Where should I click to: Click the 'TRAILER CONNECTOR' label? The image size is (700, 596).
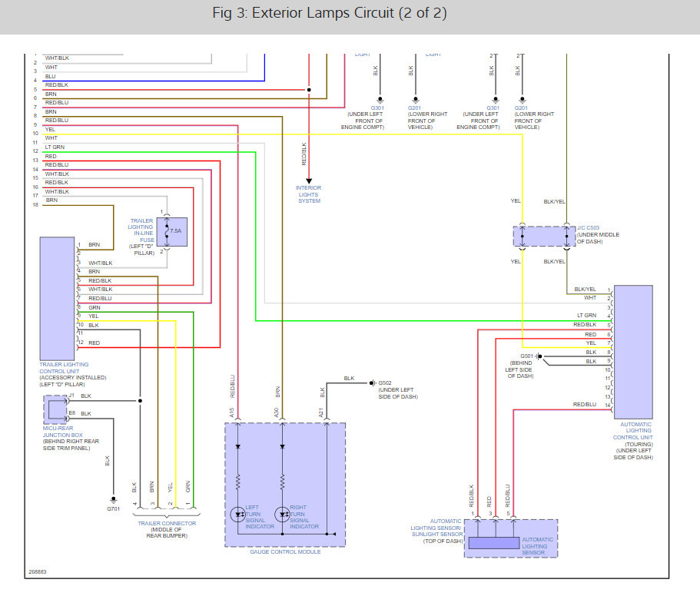(167, 523)
